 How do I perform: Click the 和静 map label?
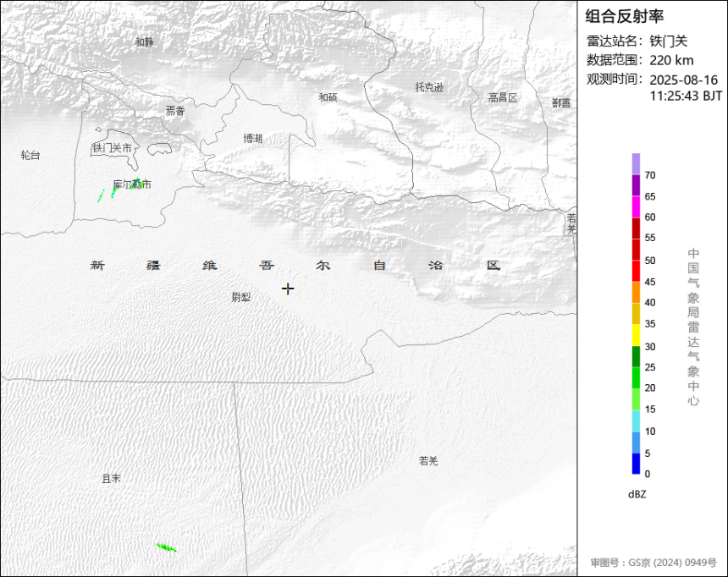144,41
